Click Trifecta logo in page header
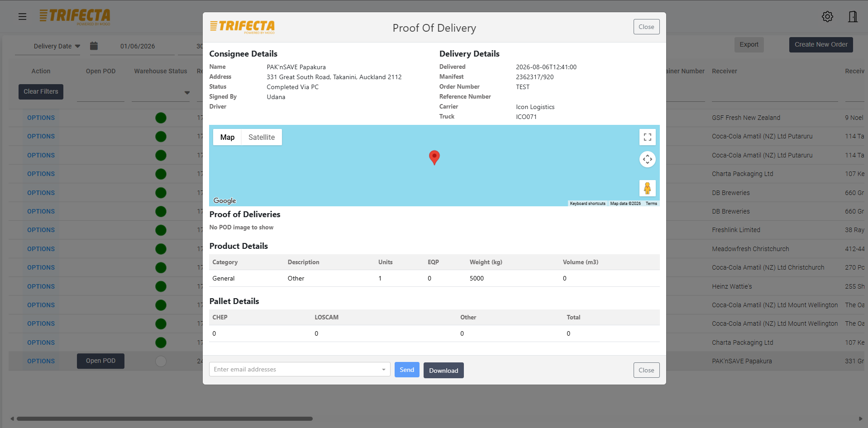The height and width of the screenshot is (428, 868). point(75,17)
